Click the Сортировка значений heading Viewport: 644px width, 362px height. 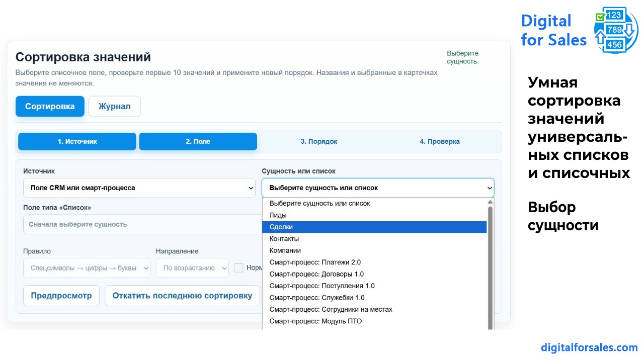tap(83, 57)
